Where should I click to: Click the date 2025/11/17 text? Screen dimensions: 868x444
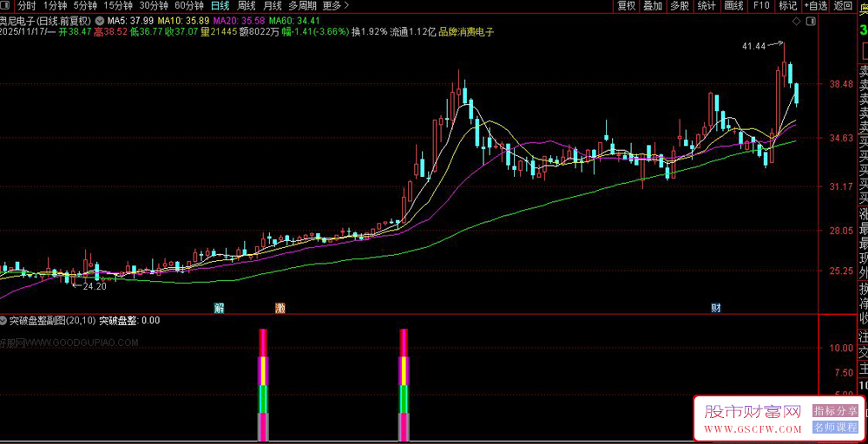[x=22, y=32]
